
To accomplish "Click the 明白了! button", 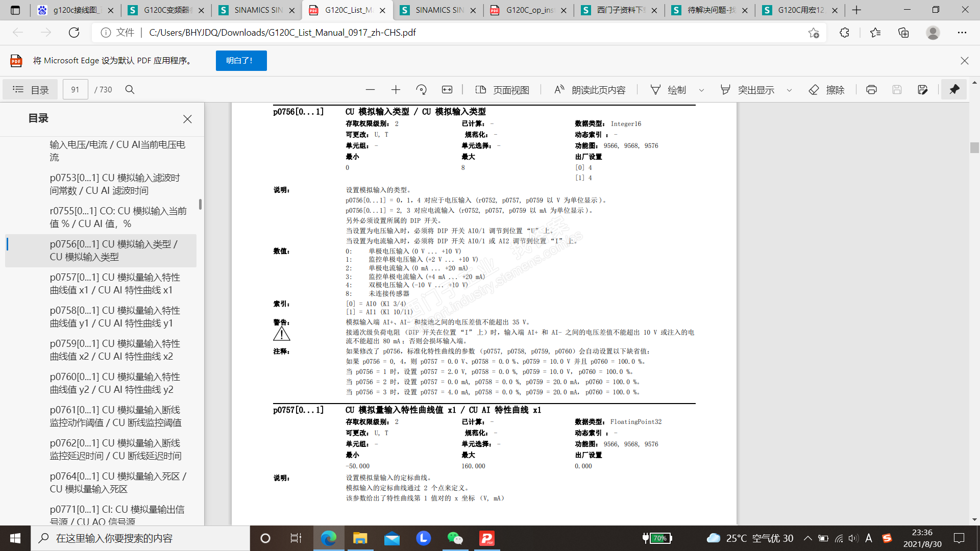I will coord(241,61).
